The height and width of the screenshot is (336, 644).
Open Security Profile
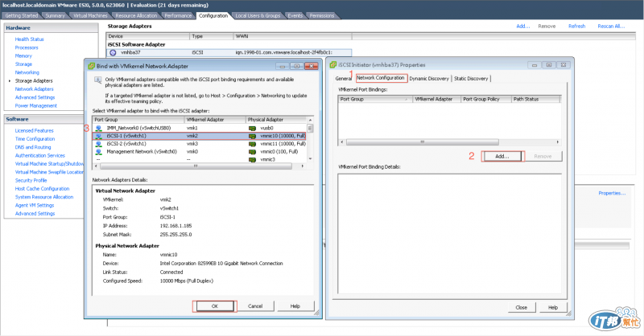tap(31, 181)
